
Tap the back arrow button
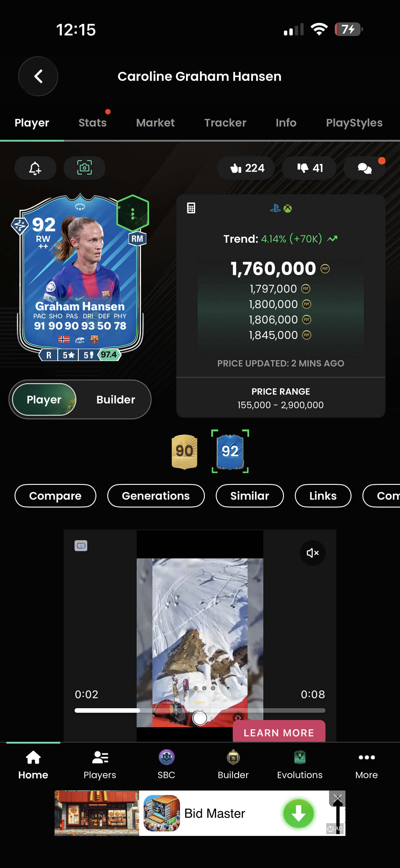38,76
